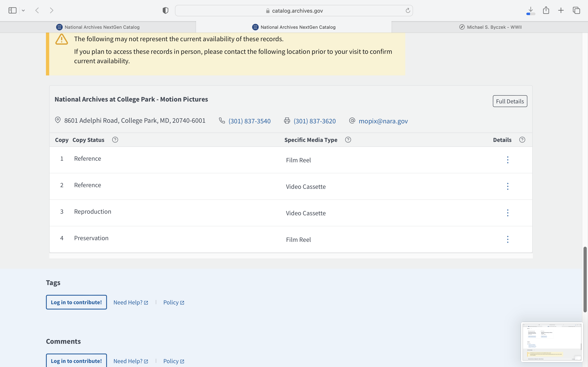Toggle the Safari sidebar
The height and width of the screenshot is (367, 588).
coord(12,10)
